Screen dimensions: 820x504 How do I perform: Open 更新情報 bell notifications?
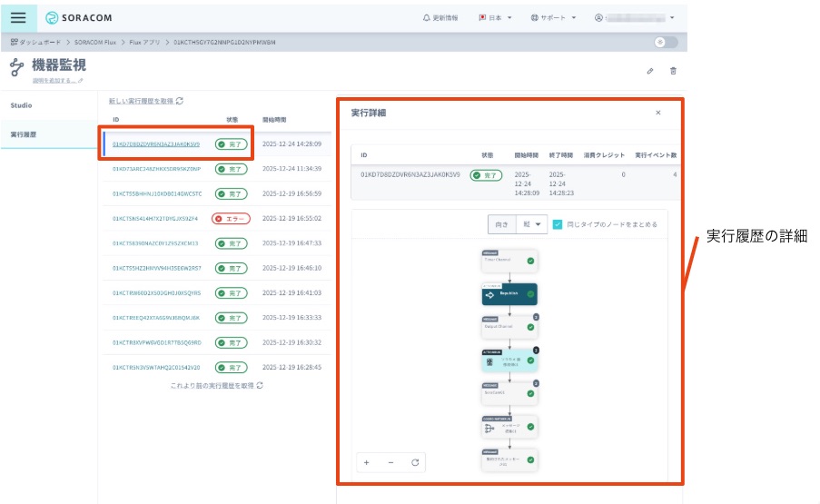pyautogui.click(x=445, y=18)
